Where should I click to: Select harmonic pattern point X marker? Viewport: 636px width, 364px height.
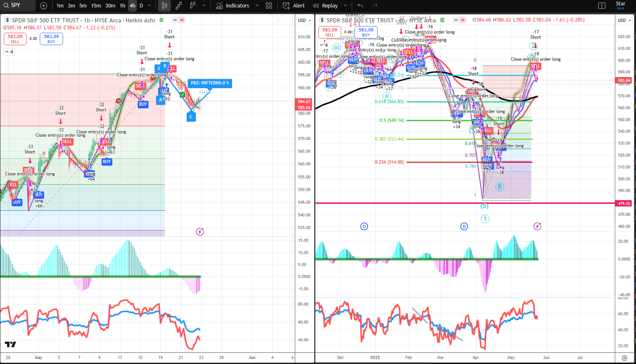[x=159, y=68]
